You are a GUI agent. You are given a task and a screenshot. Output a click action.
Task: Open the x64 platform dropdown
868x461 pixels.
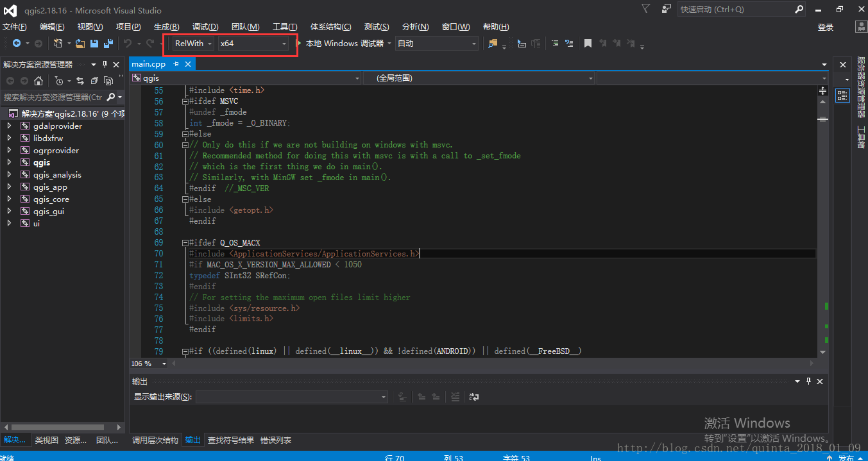coord(253,43)
